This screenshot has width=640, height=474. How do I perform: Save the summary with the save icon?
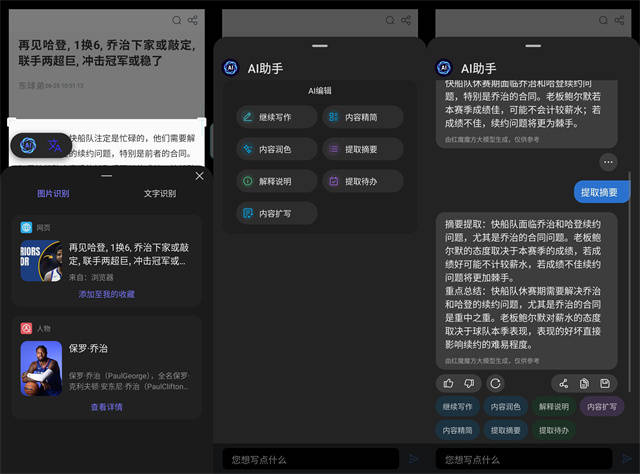click(605, 383)
